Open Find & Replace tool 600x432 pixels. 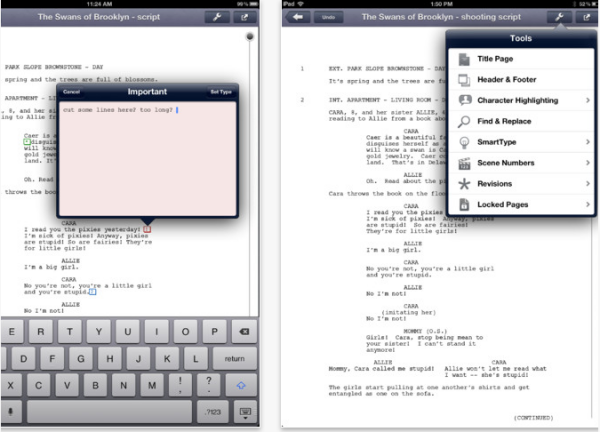(521, 121)
